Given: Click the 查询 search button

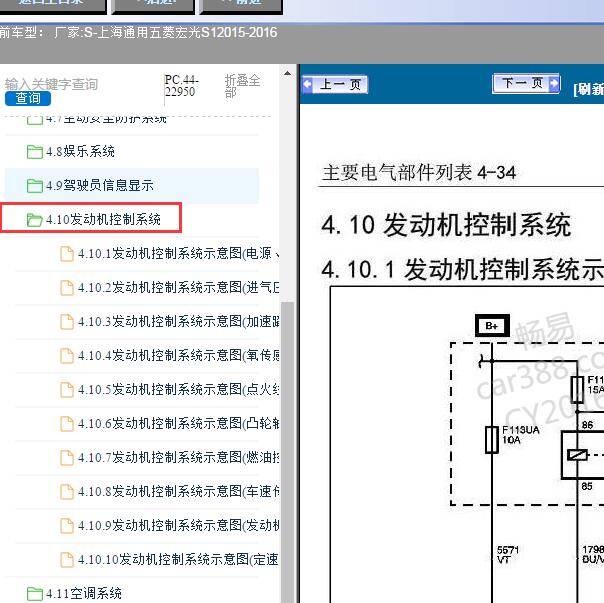Looking at the screenshot, I should click(x=28, y=98).
